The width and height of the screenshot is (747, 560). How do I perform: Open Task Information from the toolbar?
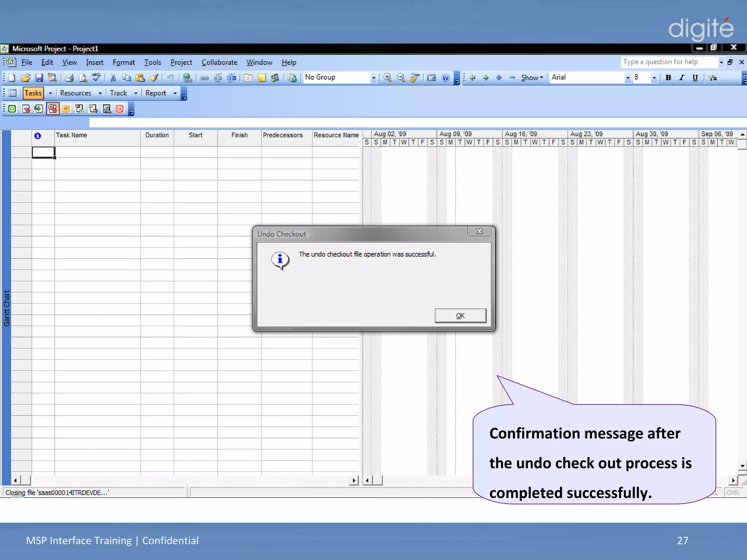pyautogui.click(x=248, y=78)
